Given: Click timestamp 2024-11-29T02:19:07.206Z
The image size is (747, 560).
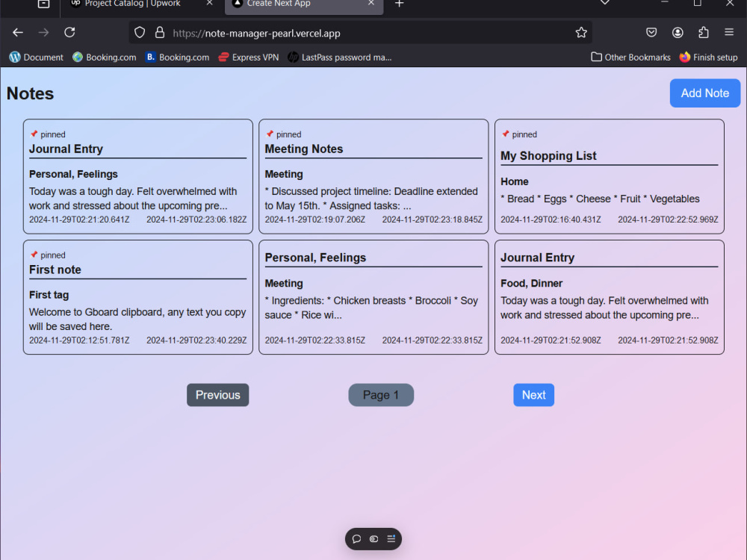Looking at the screenshot, I should pos(315,220).
